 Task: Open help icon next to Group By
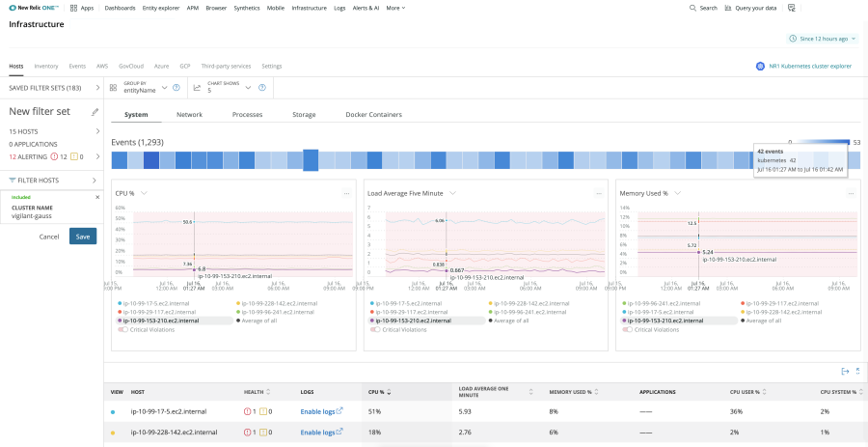click(176, 88)
